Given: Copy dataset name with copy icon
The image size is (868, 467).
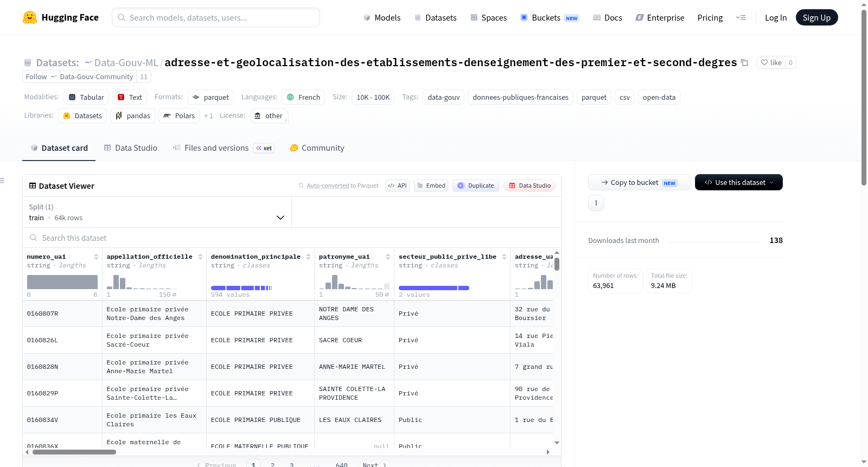Looking at the screenshot, I should point(744,62).
